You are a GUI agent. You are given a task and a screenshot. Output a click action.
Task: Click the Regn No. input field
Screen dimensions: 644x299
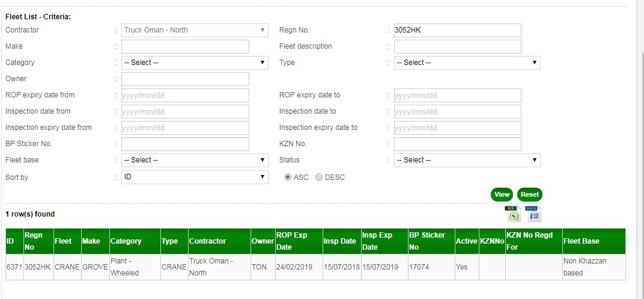(x=457, y=30)
